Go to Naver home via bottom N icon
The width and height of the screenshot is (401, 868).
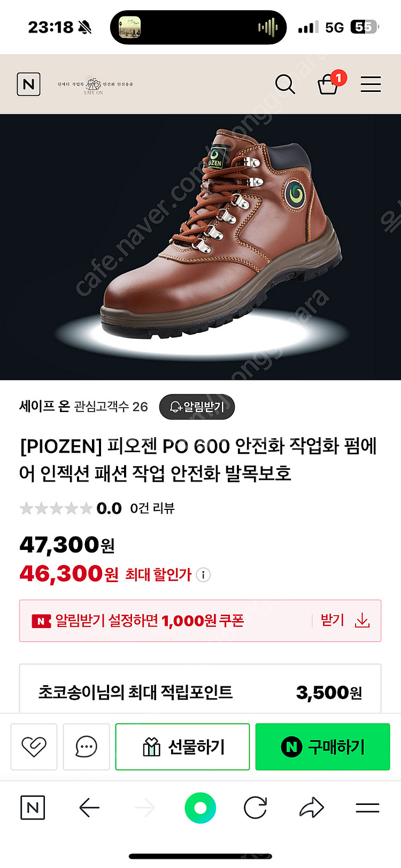click(x=33, y=808)
